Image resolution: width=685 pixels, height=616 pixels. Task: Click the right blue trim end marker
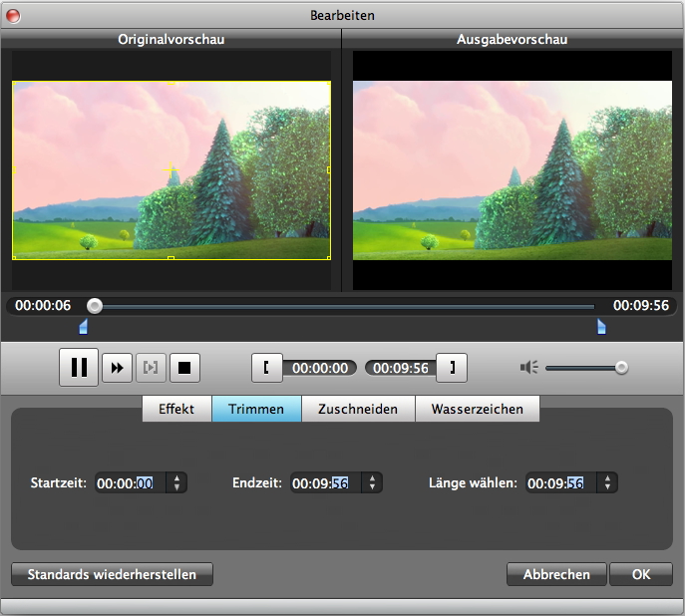click(601, 327)
